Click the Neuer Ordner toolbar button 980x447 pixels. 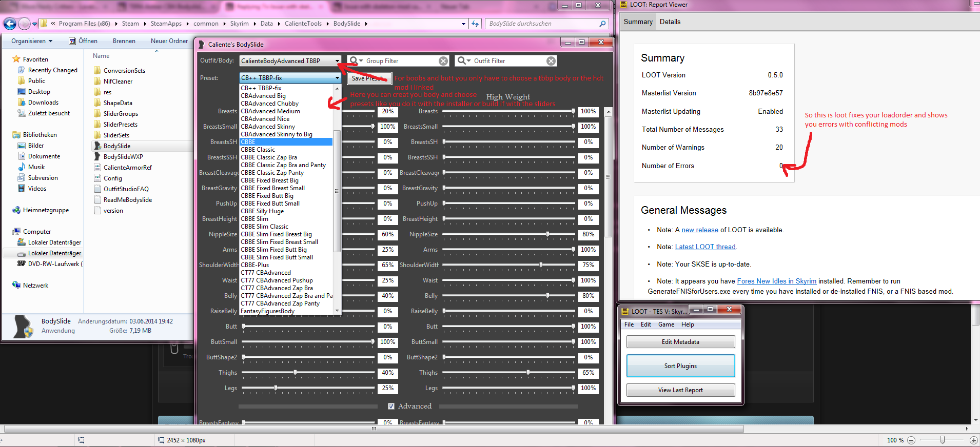click(169, 41)
